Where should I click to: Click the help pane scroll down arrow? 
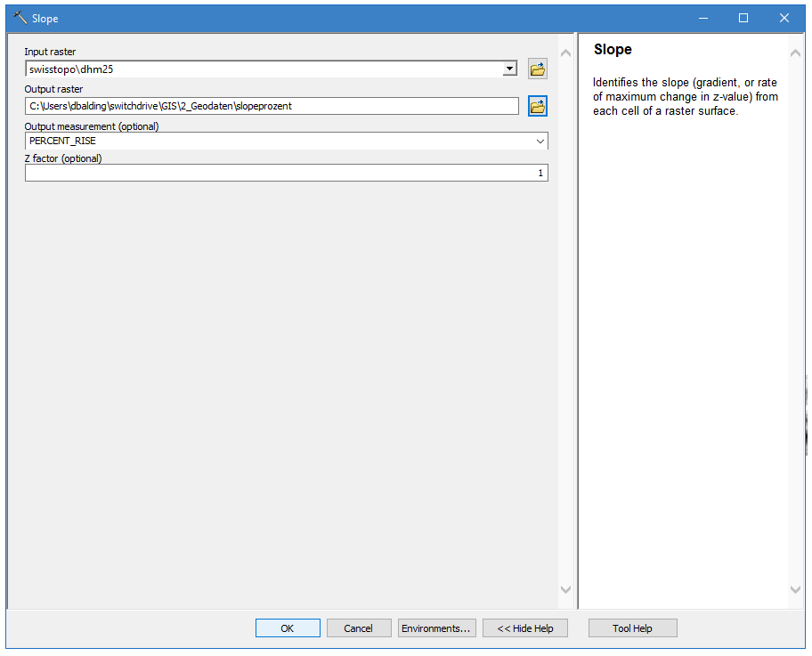795,589
